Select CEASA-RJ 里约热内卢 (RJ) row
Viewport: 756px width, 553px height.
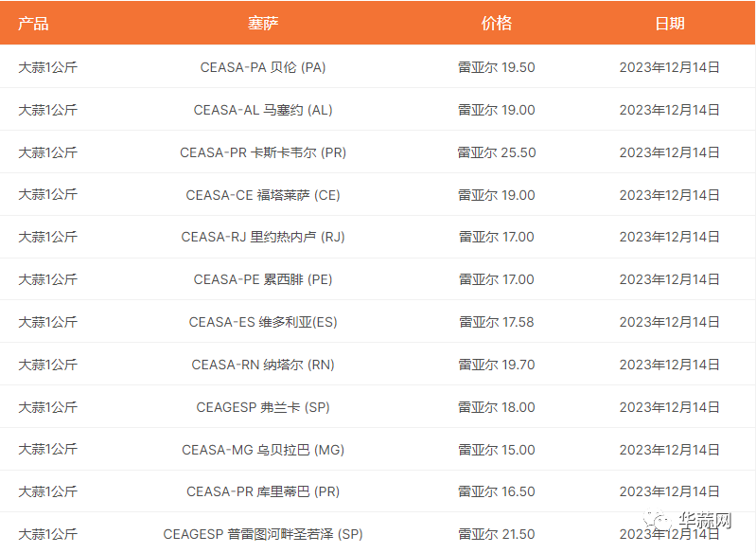(263, 237)
